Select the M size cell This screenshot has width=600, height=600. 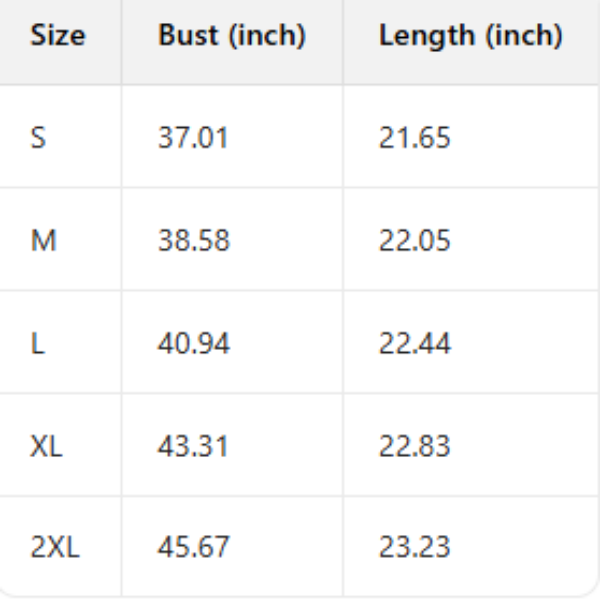pyautogui.click(x=41, y=241)
